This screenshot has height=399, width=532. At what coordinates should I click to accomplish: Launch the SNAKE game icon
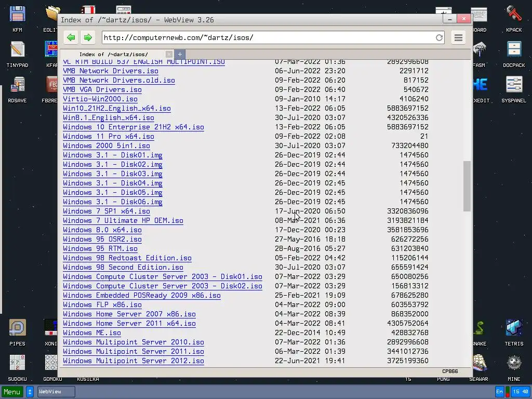(x=480, y=332)
